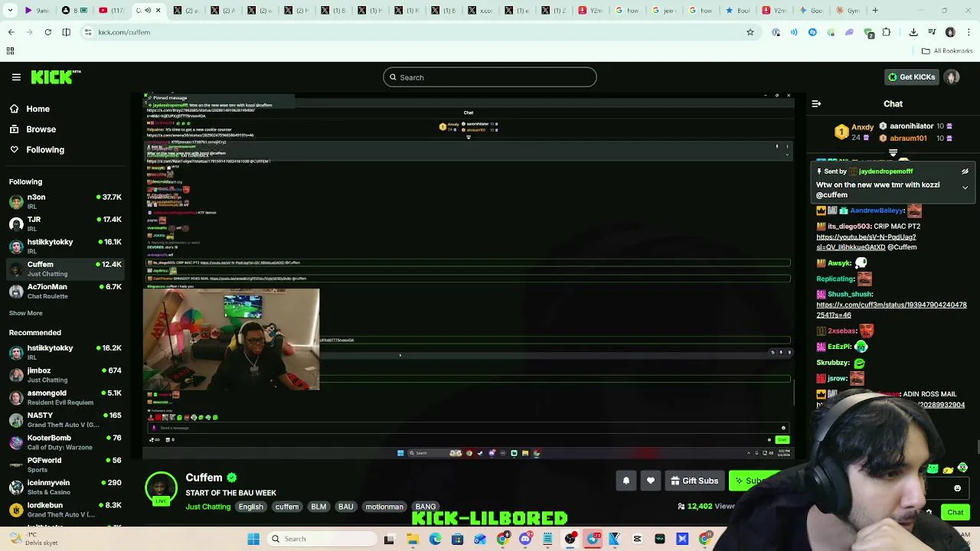
Task: Select the cuffem tag
Action: pyautogui.click(x=287, y=507)
